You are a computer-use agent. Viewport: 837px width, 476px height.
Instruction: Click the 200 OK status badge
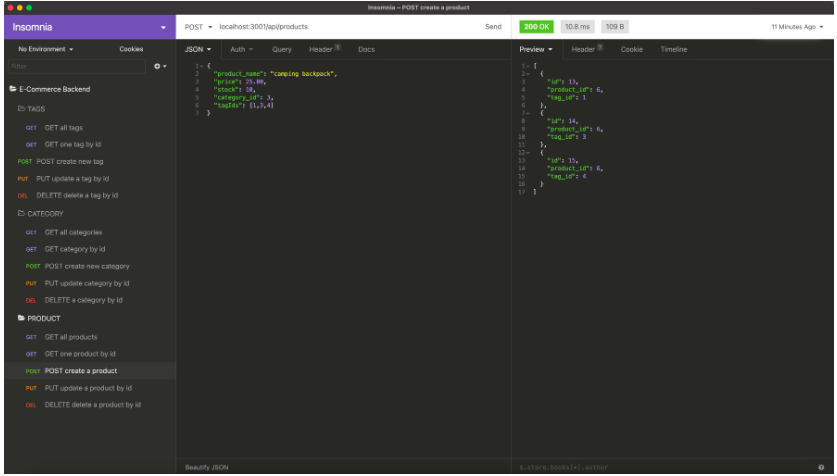coord(536,27)
